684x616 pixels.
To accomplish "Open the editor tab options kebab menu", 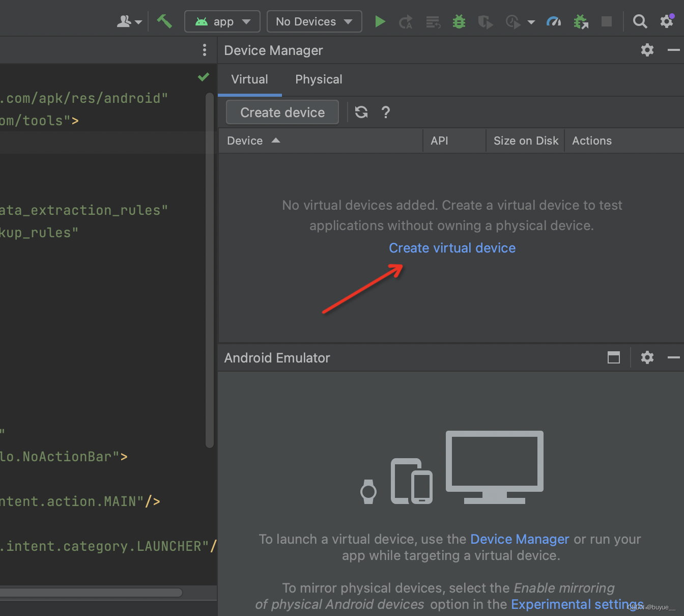I will [x=205, y=50].
